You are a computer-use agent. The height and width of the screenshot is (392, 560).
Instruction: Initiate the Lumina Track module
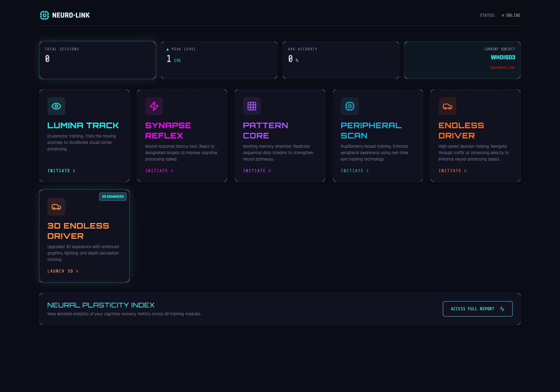coord(61,171)
